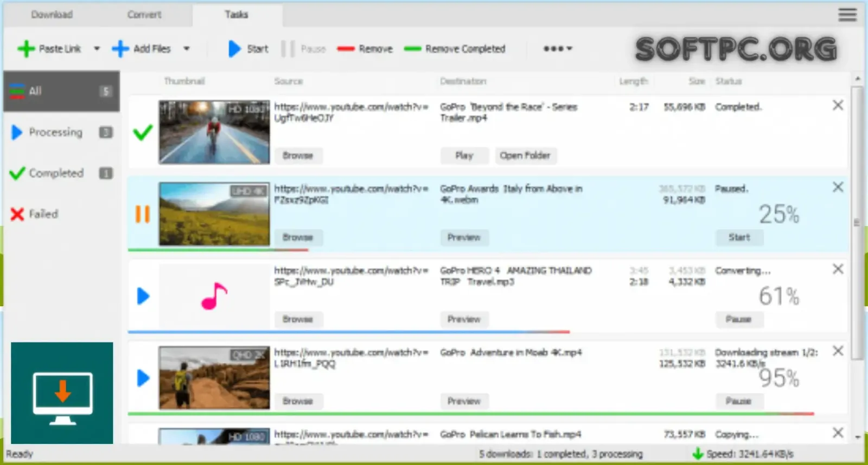Click the blue plus Add Files icon
This screenshot has height=465, width=868.
(x=120, y=49)
